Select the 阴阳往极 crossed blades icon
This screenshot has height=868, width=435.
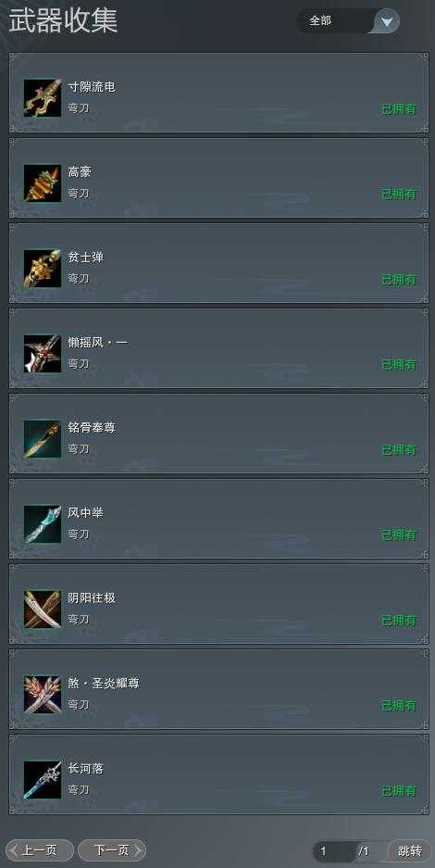coord(43,610)
